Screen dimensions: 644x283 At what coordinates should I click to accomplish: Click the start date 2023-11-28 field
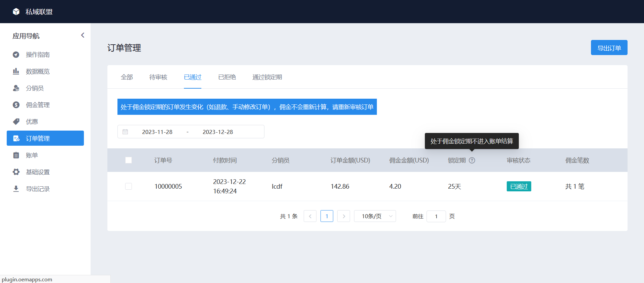point(157,132)
